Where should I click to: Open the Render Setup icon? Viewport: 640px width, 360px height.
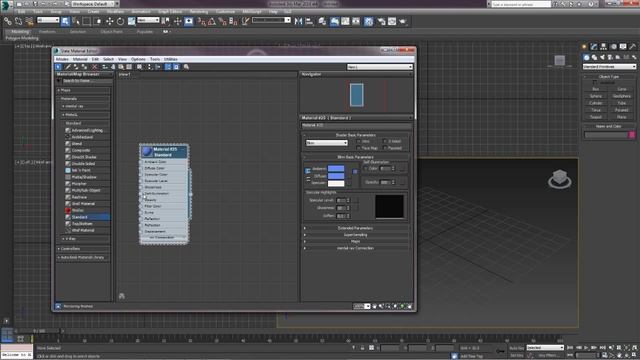coord(382,21)
